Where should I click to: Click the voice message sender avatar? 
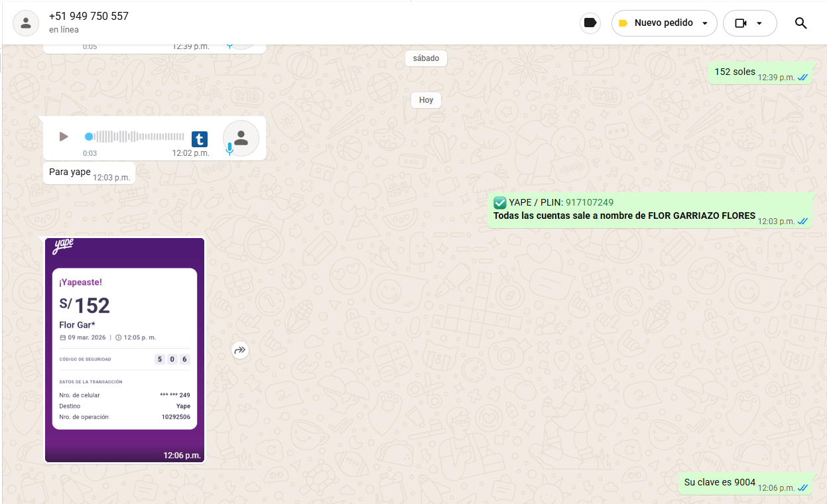[x=241, y=138]
